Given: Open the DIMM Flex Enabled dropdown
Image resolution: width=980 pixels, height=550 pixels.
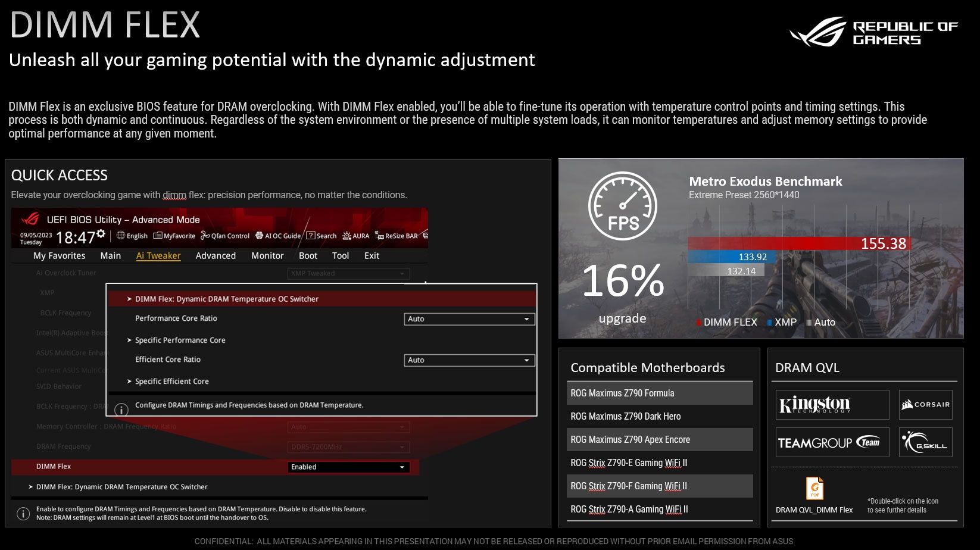Looking at the screenshot, I should 349,467.
